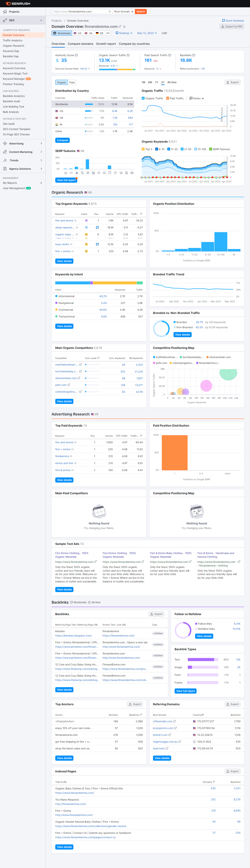This screenshot has height=868, width=250.
Task: Click Organic Search Traffic info icon
Action: [x=128, y=55]
